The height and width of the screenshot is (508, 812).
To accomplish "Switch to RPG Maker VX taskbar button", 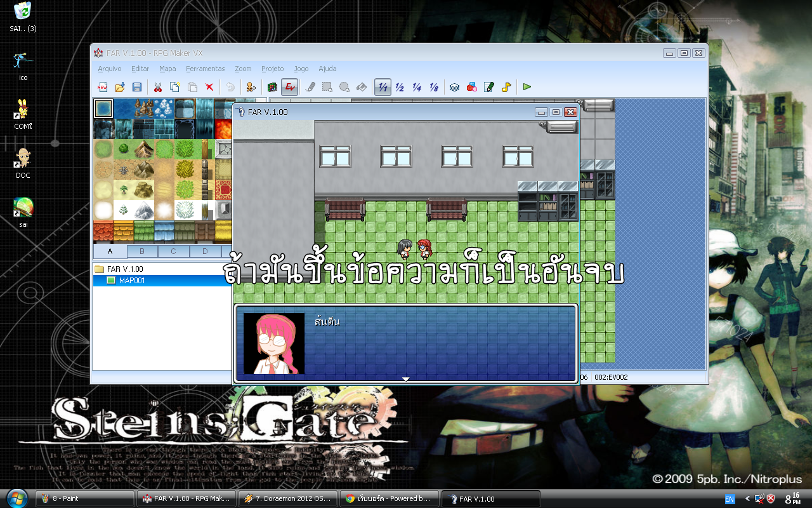I will [x=187, y=498].
